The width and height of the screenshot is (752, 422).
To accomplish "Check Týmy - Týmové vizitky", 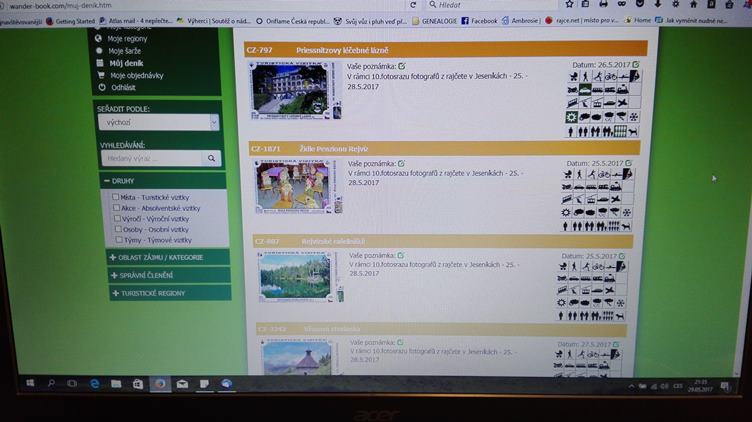I will [x=119, y=240].
